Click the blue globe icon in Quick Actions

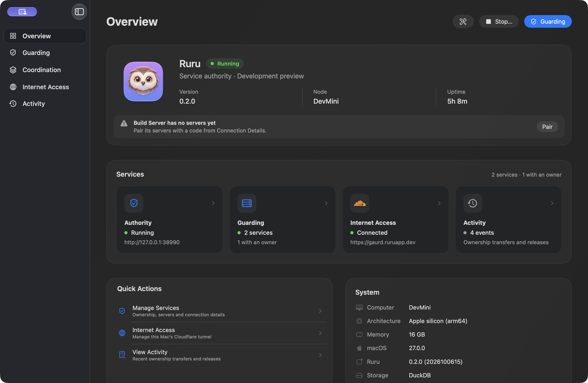click(x=122, y=333)
